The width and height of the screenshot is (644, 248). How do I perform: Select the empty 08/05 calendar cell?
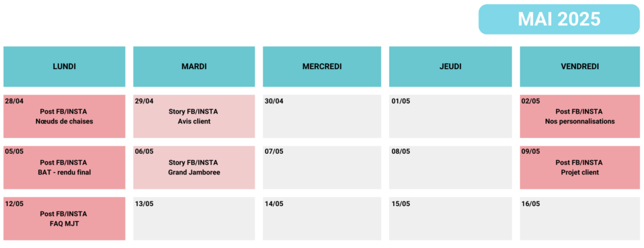[x=450, y=168]
